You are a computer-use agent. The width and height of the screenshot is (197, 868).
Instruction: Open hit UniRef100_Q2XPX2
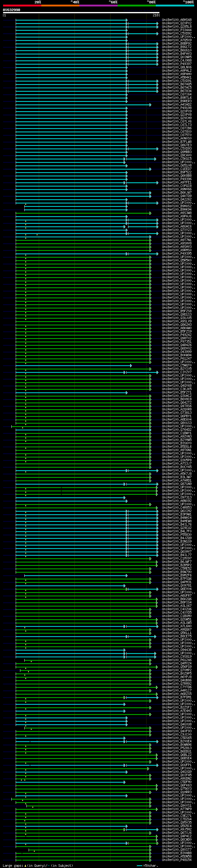[x=177, y=23]
